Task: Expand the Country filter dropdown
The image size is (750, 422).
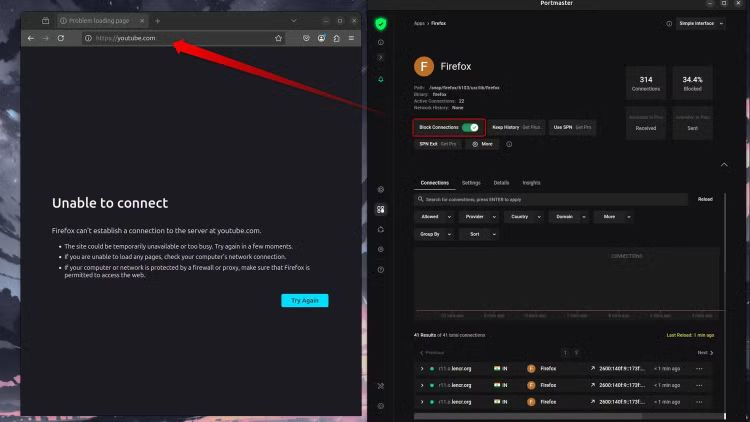Action: click(x=524, y=216)
